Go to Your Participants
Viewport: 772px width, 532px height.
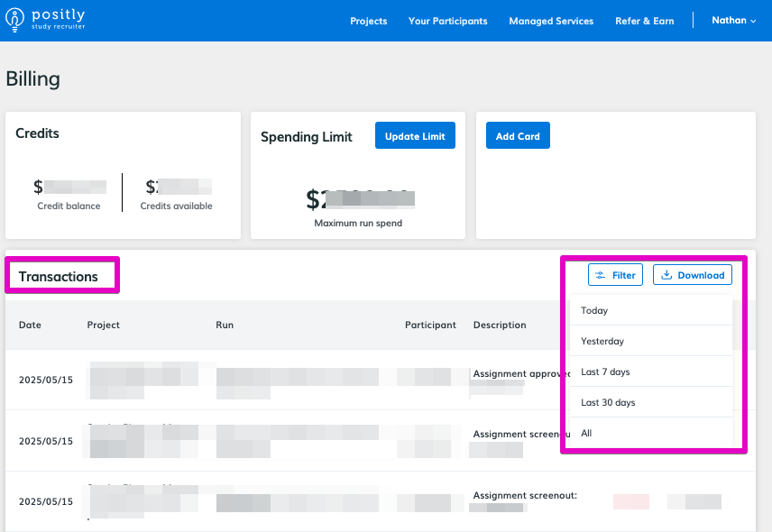pos(447,21)
